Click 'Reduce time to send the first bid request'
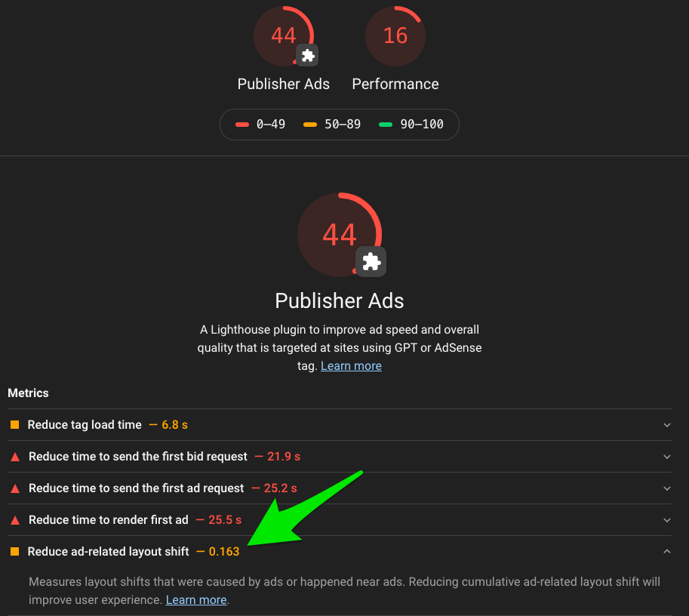Viewport: 689px width, 616px height. point(138,457)
